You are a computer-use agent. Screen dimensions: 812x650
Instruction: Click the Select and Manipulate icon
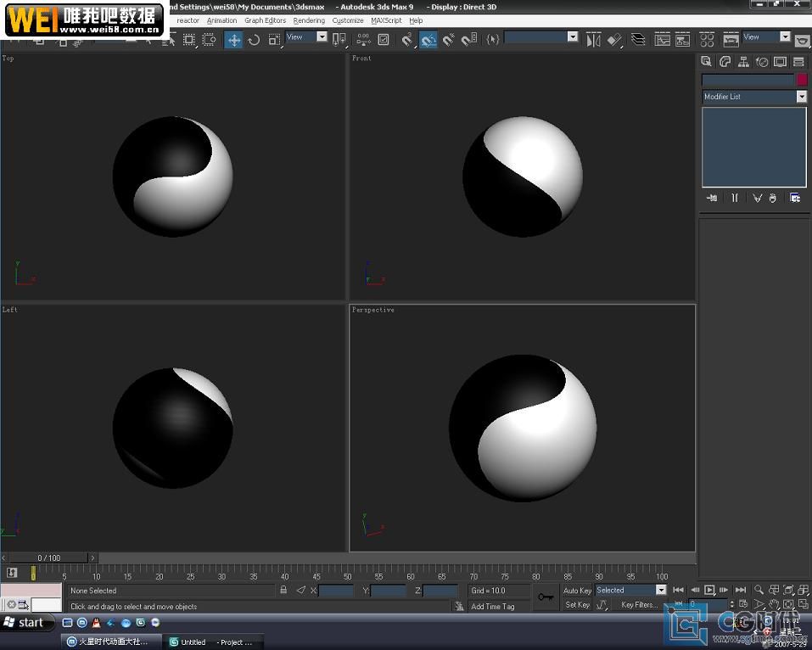tap(363, 40)
